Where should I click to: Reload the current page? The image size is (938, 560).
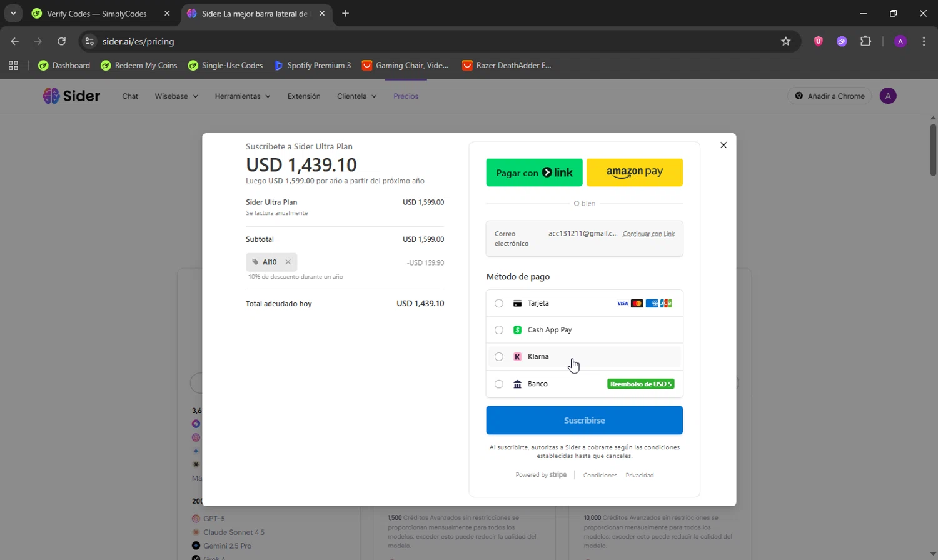coord(61,41)
